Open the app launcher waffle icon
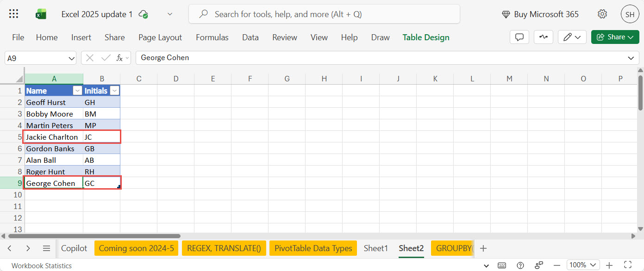The width and height of the screenshot is (644, 271). [13, 14]
